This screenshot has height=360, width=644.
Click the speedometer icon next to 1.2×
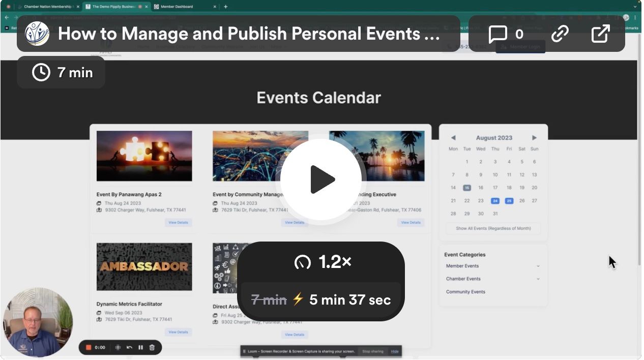point(303,262)
